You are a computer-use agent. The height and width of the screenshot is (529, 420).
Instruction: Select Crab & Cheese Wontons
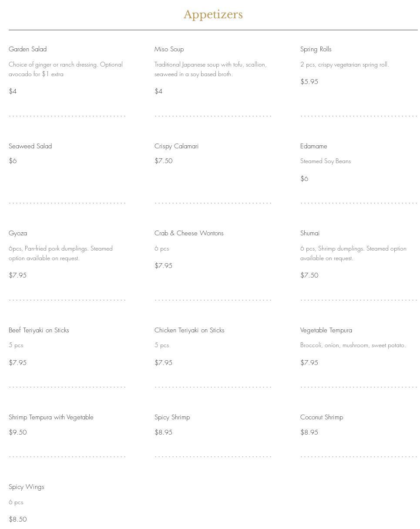tap(189, 233)
